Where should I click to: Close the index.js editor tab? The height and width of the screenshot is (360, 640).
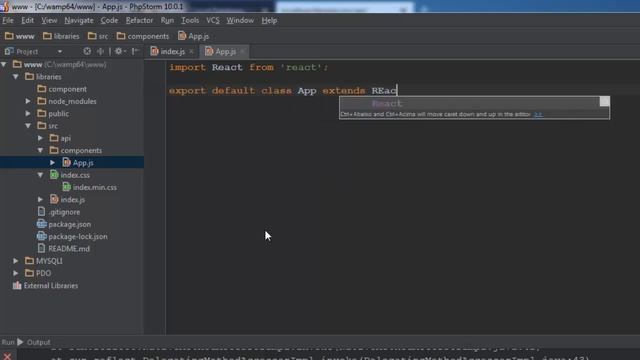[x=191, y=51]
